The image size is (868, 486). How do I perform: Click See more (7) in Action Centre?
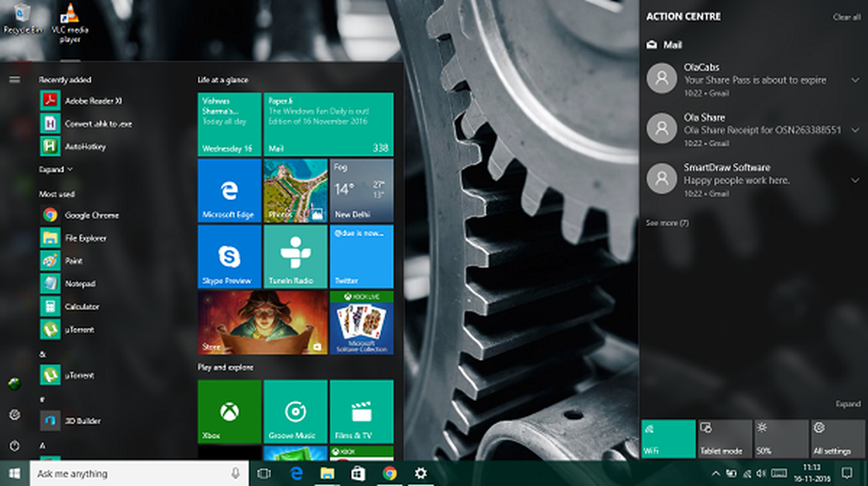click(x=667, y=222)
